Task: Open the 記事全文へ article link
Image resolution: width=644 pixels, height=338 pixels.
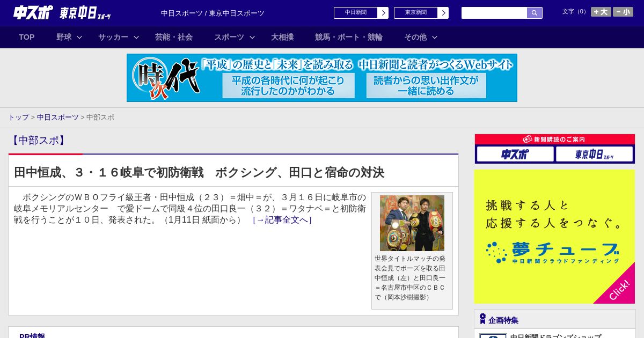Action: pos(282,220)
